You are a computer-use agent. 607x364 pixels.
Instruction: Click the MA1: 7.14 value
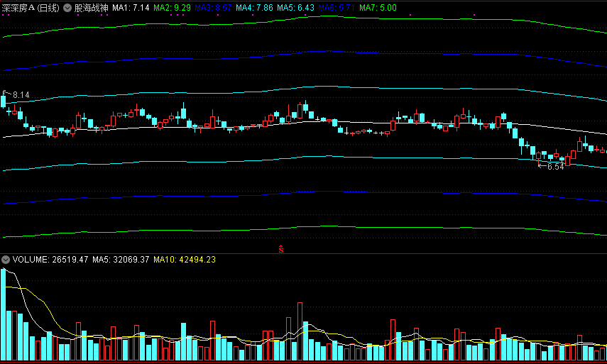click(x=131, y=8)
